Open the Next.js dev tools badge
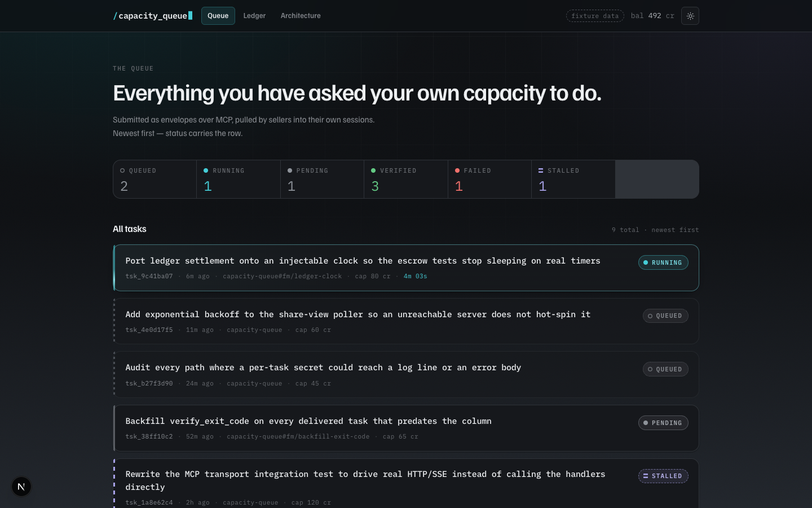Screen dimensions: 812x508 pyautogui.click(x=21, y=487)
